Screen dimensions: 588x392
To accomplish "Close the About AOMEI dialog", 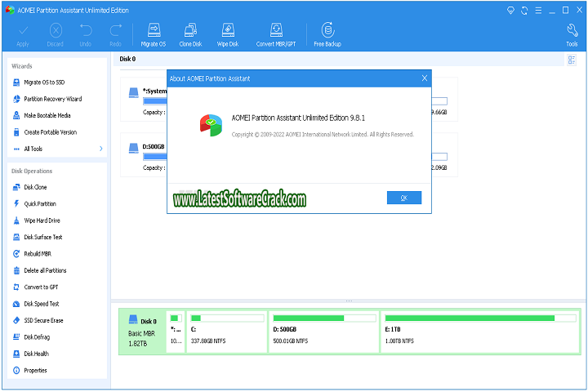I will (424, 78).
